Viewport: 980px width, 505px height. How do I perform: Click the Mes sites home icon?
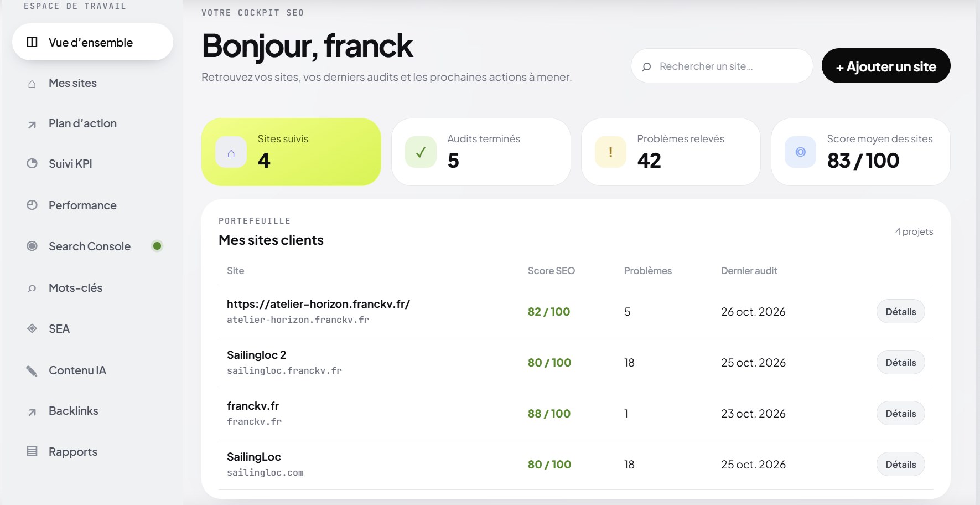[x=32, y=84]
